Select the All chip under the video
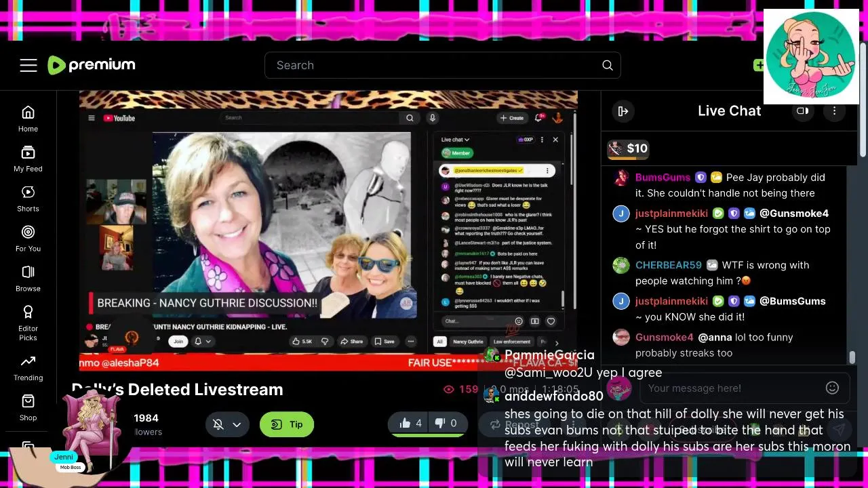 tap(440, 342)
